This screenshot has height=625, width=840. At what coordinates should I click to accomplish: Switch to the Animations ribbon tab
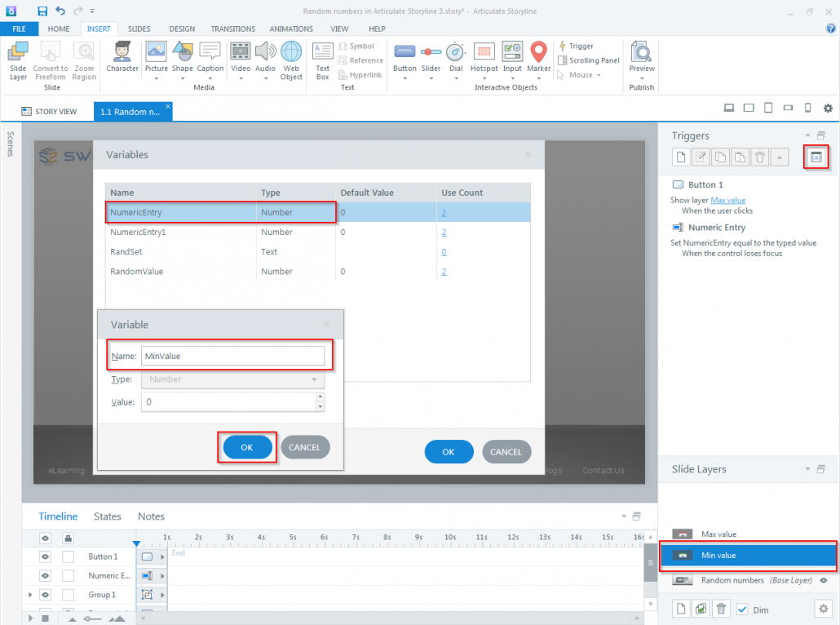(291, 29)
